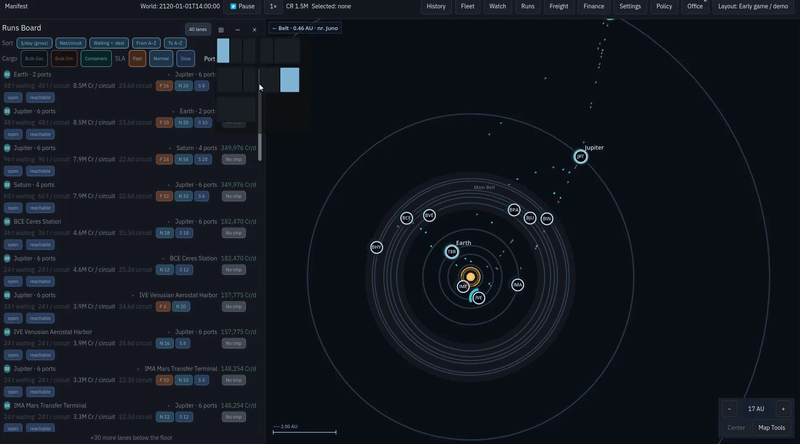Open the Policy menu

[664, 7]
